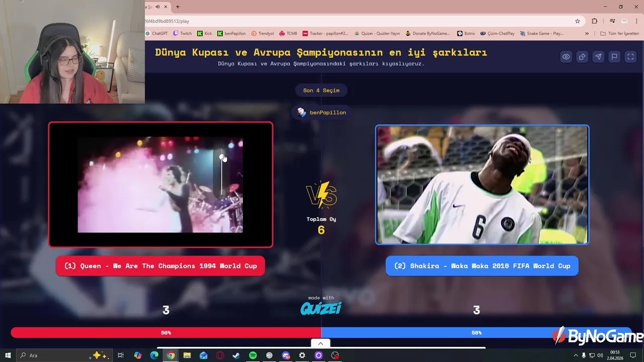The height and width of the screenshot is (362, 644).
Task: Close the current browser tab
Action: point(166,7)
